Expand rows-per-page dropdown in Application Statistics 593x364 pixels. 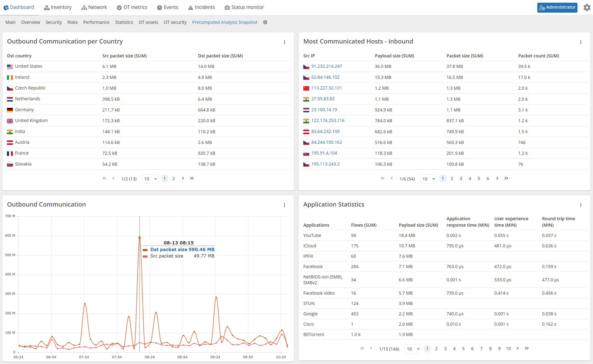click(413, 349)
